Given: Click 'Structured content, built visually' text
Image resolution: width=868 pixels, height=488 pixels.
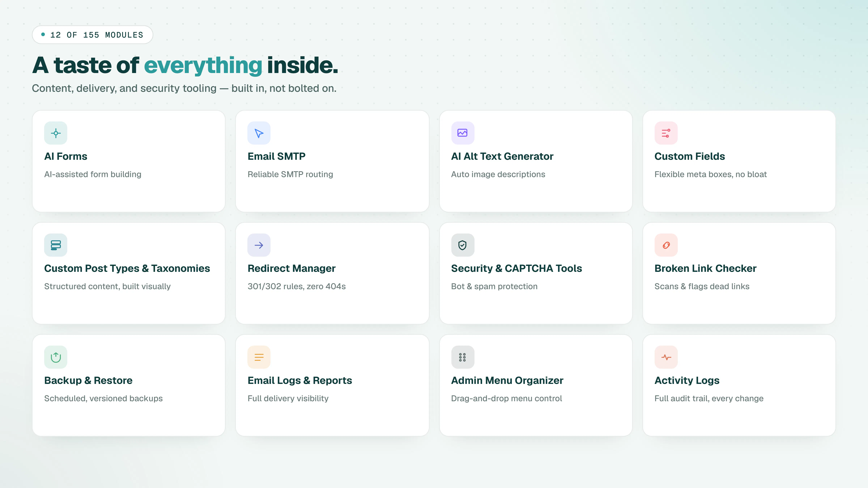Looking at the screenshot, I should [x=107, y=286].
